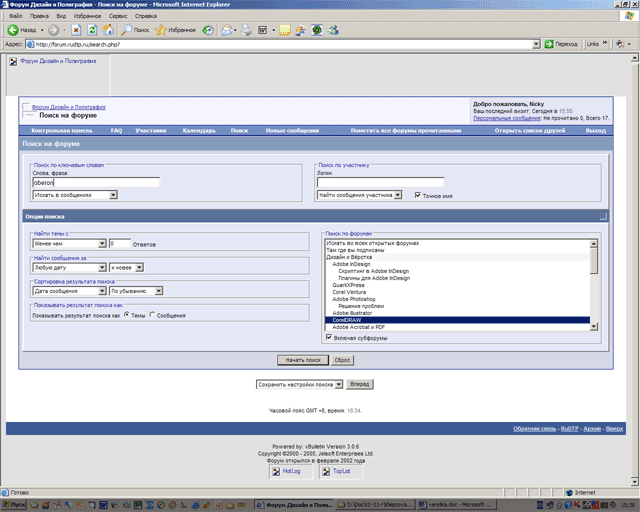640x512 pixels.
Task: Open the Правка menu
Action: [39, 16]
